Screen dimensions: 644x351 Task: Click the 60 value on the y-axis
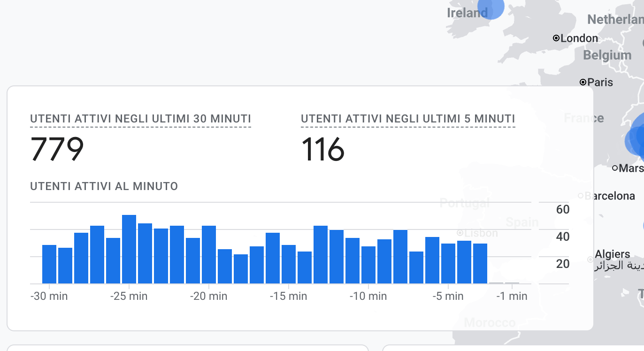pos(563,209)
